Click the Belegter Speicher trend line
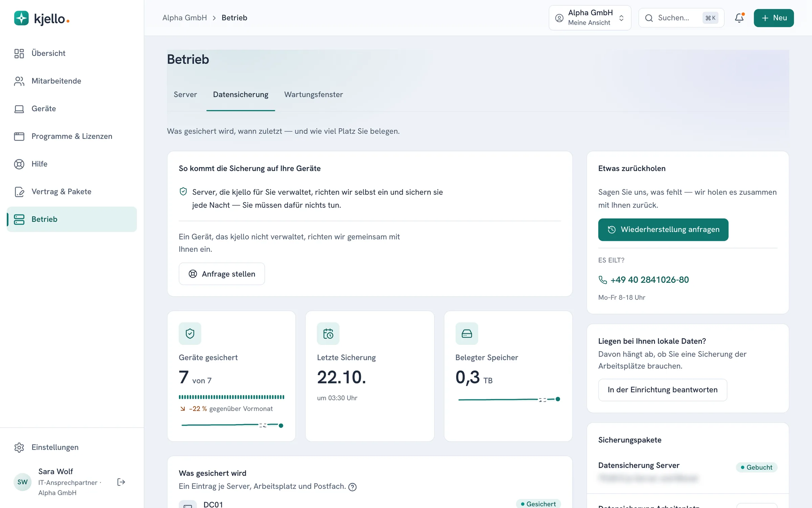The width and height of the screenshot is (812, 508). [509, 399]
